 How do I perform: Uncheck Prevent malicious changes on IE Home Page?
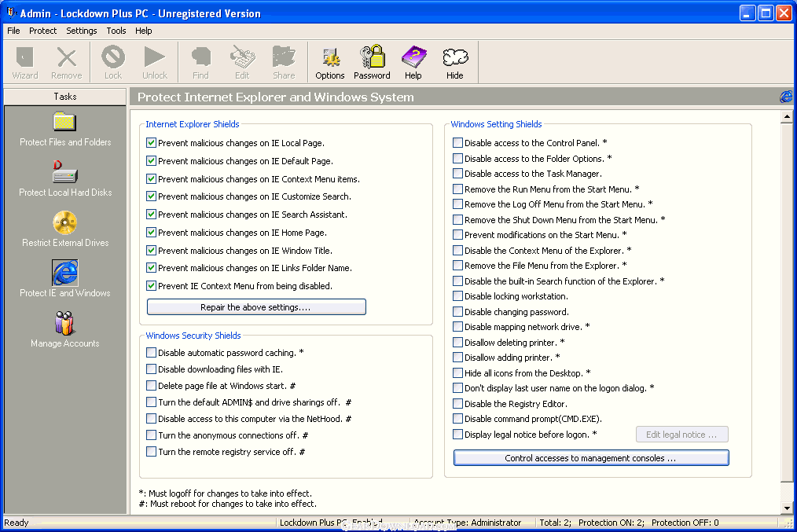(x=151, y=233)
